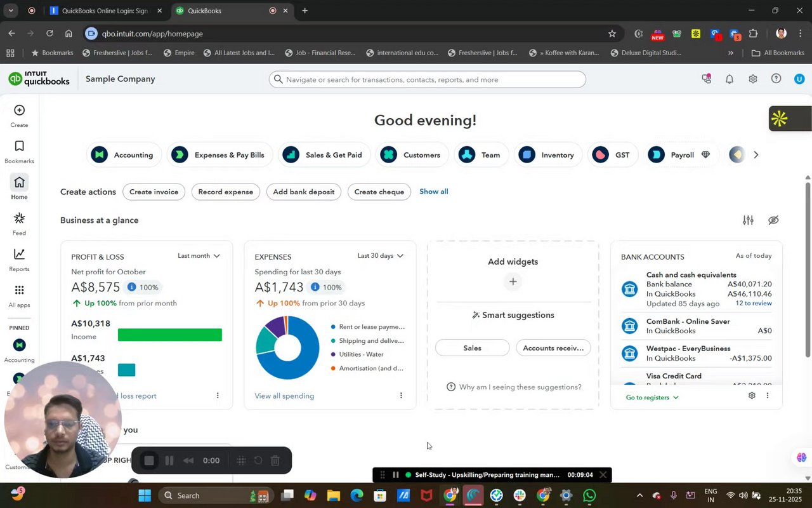Open Bookmarks in left sidebar
Image resolution: width=812 pixels, height=508 pixels.
19,152
